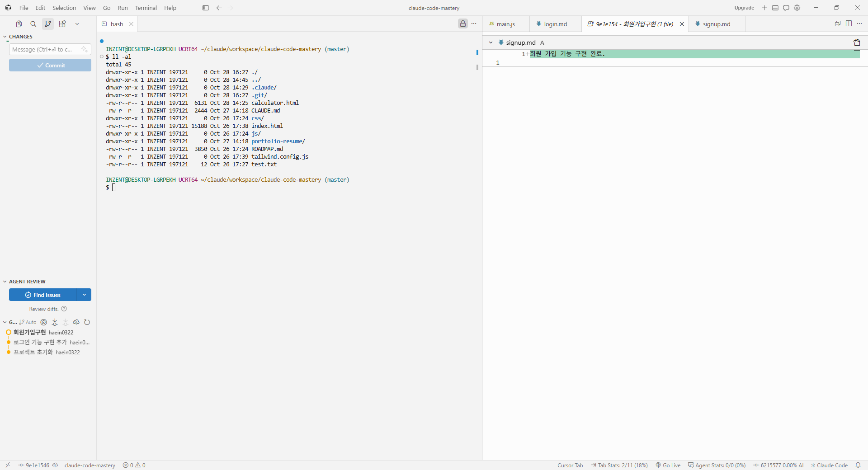Image resolution: width=868 pixels, height=470 pixels.
Task: Open the login.md tab
Action: coord(555,24)
